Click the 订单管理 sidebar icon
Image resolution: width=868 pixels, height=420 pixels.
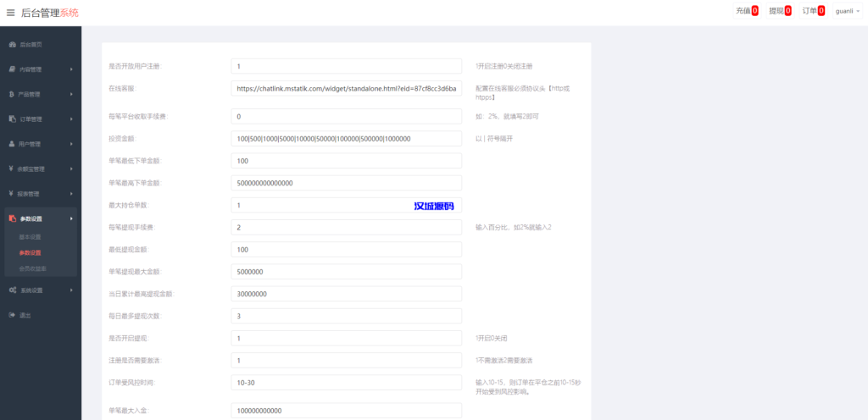pyautogui.click(x=12, y=119)
